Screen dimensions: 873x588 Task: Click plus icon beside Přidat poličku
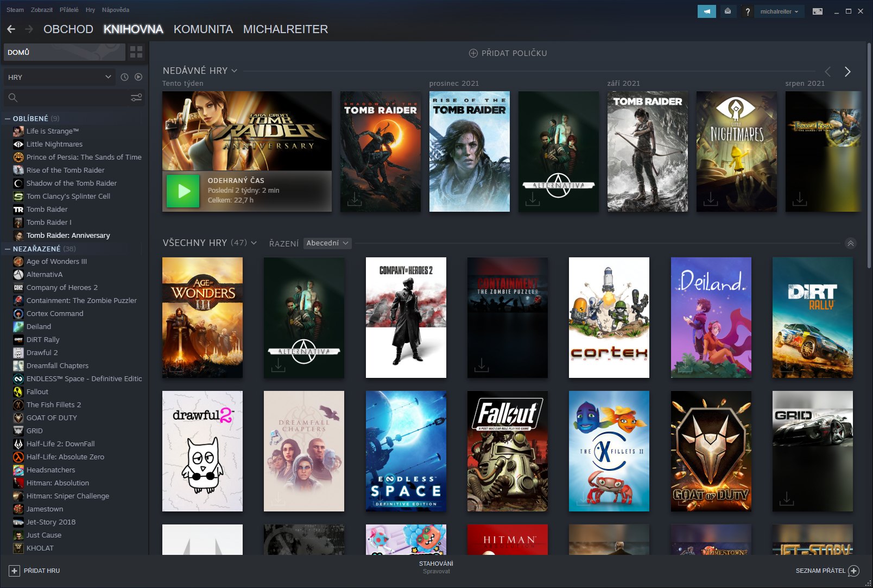click(473, 53)
